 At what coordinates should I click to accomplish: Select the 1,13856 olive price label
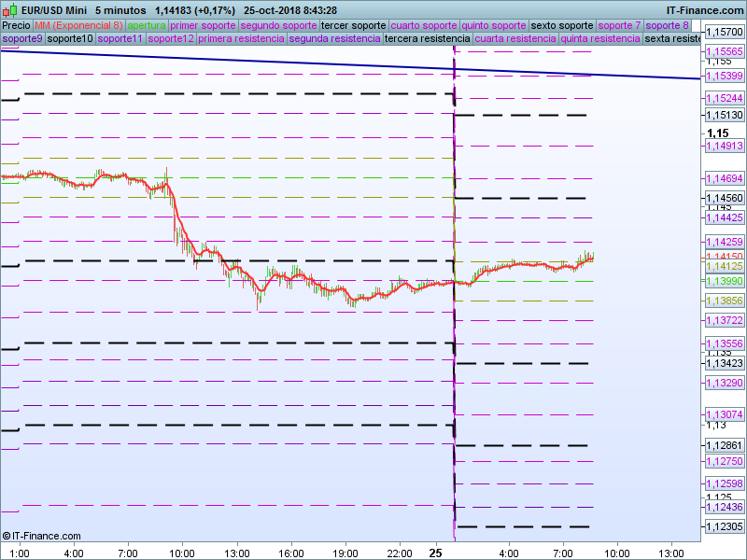tap(724, 301)
